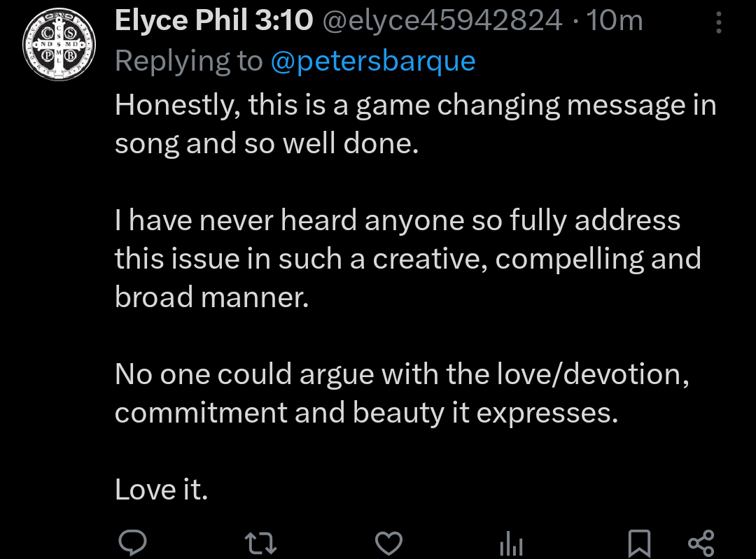Viewport: 756px width, 559px height.
Task: Click the "song and so well done." line
Action: point(266,143)
